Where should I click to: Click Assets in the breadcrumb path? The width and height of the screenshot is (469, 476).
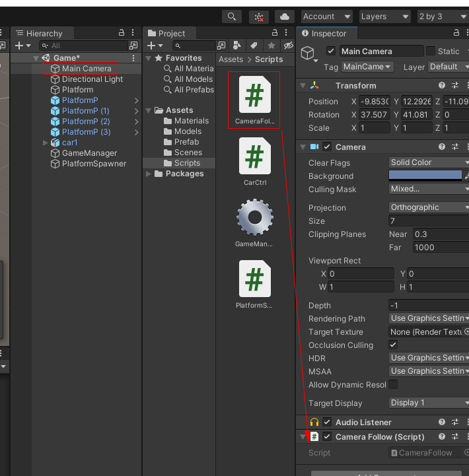[x=231, y=59]
